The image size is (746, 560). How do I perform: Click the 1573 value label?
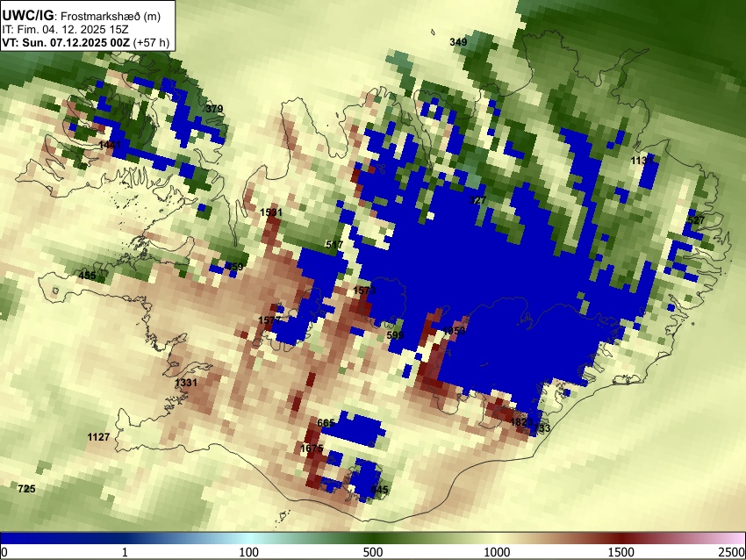pyautogui.click(x=364, y=291)
